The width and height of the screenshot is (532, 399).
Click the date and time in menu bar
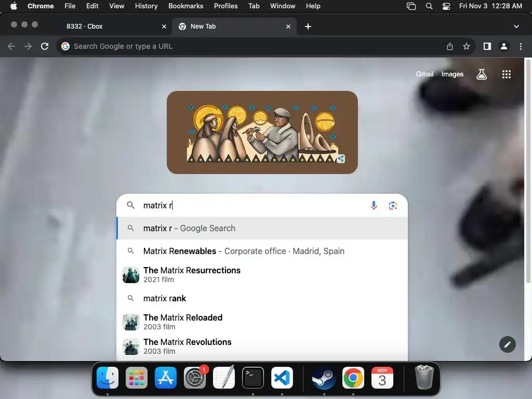tap(490, 6)
